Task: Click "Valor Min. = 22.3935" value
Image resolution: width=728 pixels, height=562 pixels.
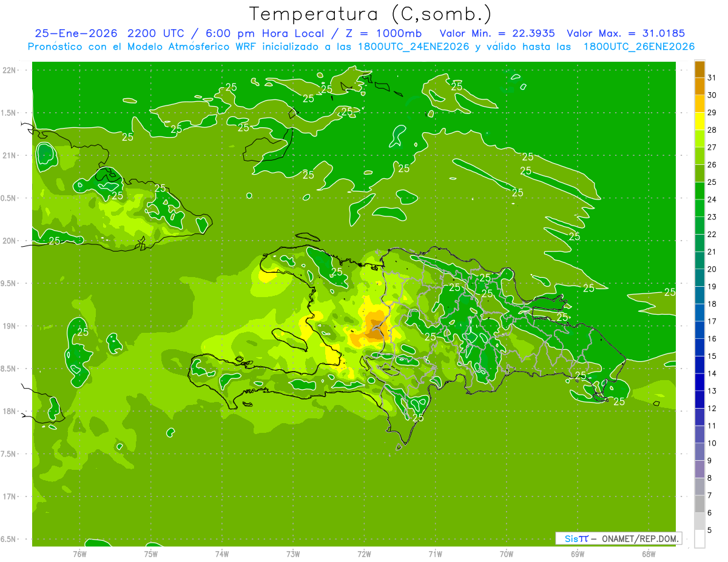Action: click(x=497, y=33)
